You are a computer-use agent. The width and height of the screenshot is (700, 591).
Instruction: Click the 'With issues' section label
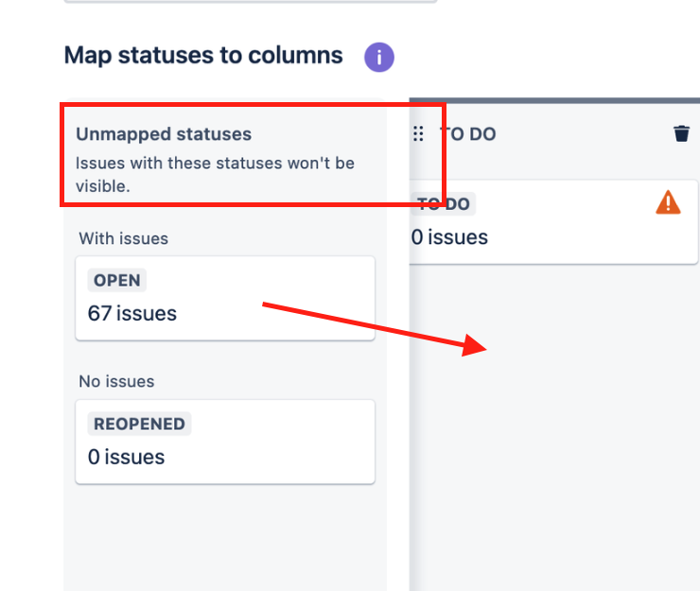pos(124,238)
